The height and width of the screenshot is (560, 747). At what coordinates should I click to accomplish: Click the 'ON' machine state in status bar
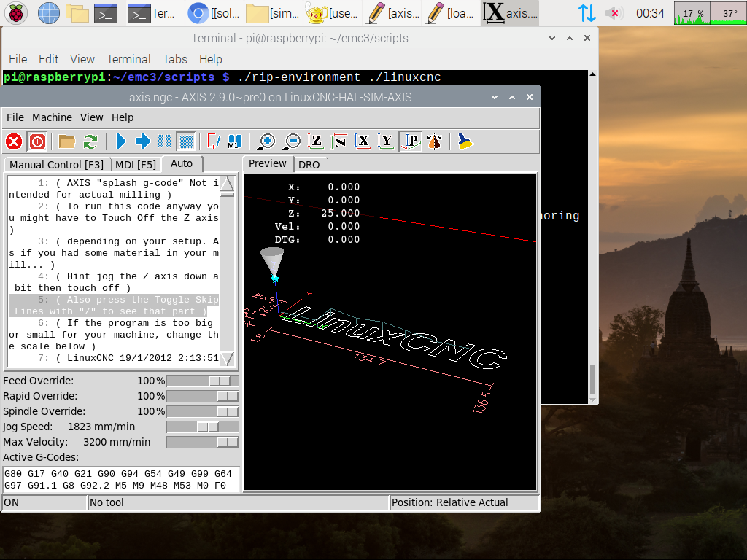(x=44, y=502)
